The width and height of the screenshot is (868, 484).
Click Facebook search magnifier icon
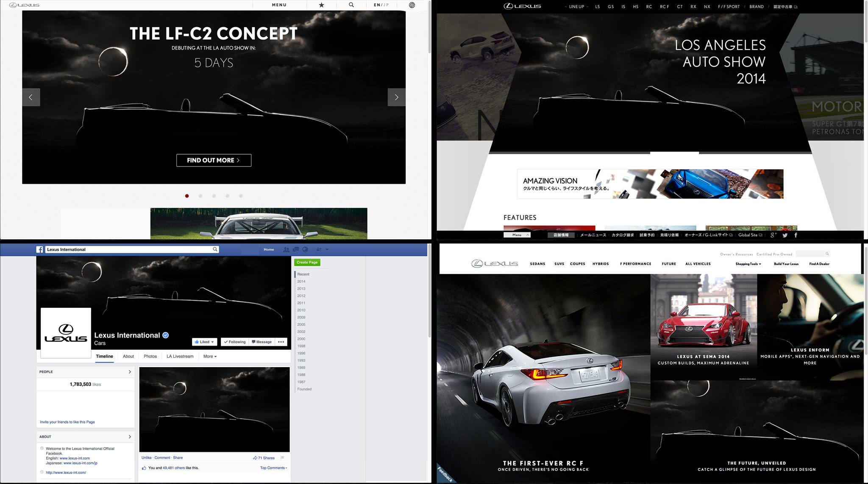(x=215, y=249)
